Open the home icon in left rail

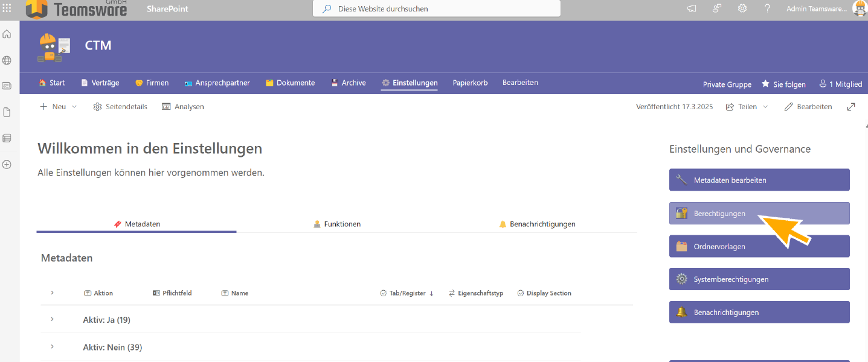pos(7,34)
